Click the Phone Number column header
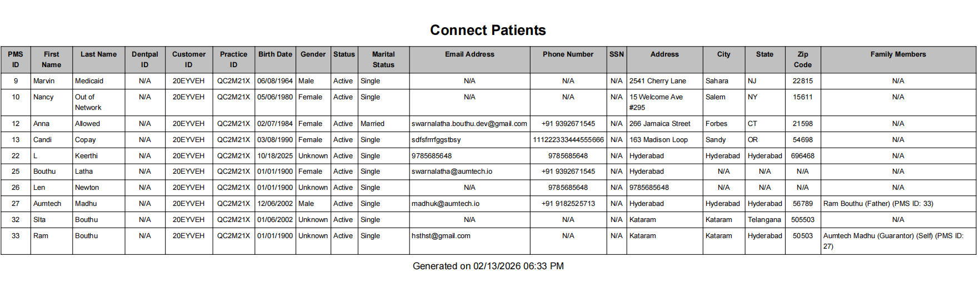 click(568, 54)
